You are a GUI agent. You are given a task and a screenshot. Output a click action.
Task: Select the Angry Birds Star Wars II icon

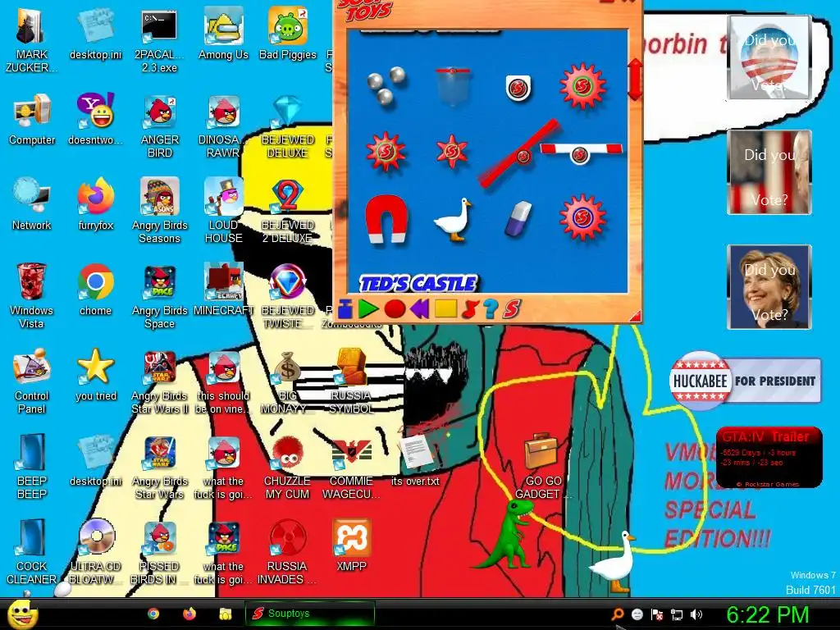point(160,381)
